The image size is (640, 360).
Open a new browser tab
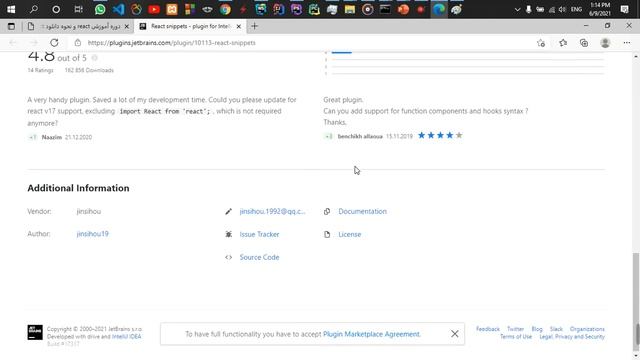(x=254, y=26)
